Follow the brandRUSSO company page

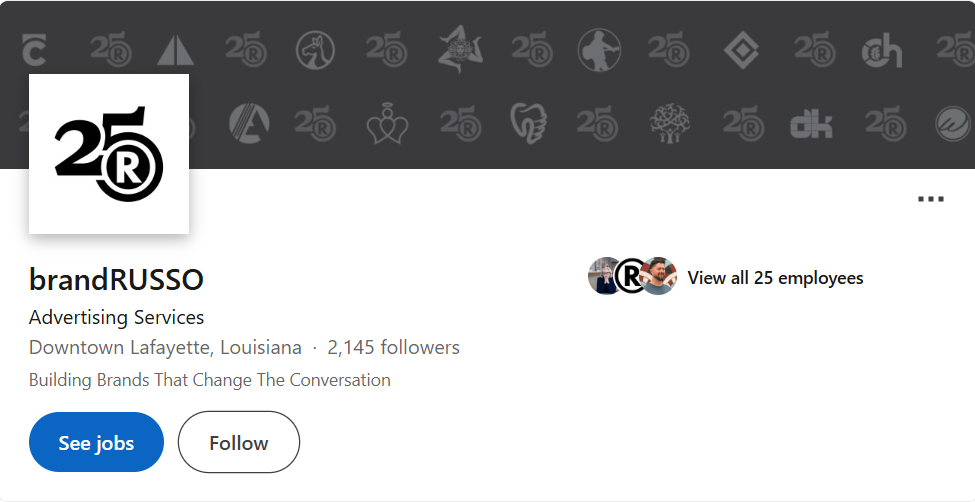pos(239,442)
